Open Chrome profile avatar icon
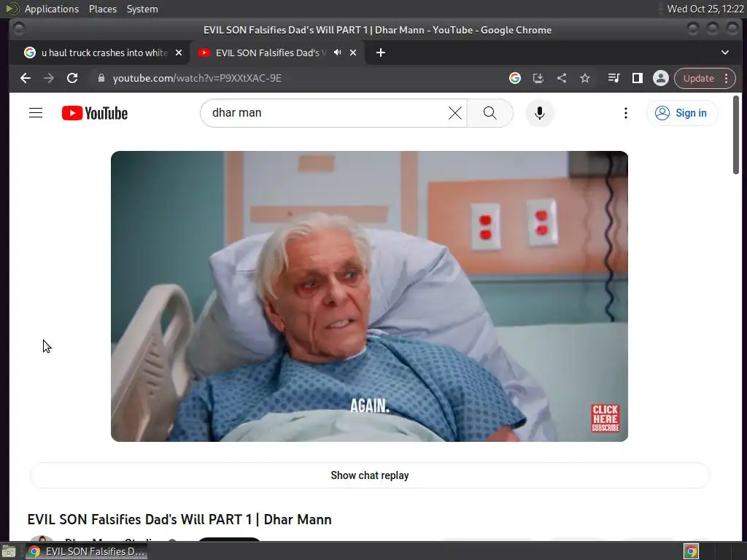 click(661, 78)
